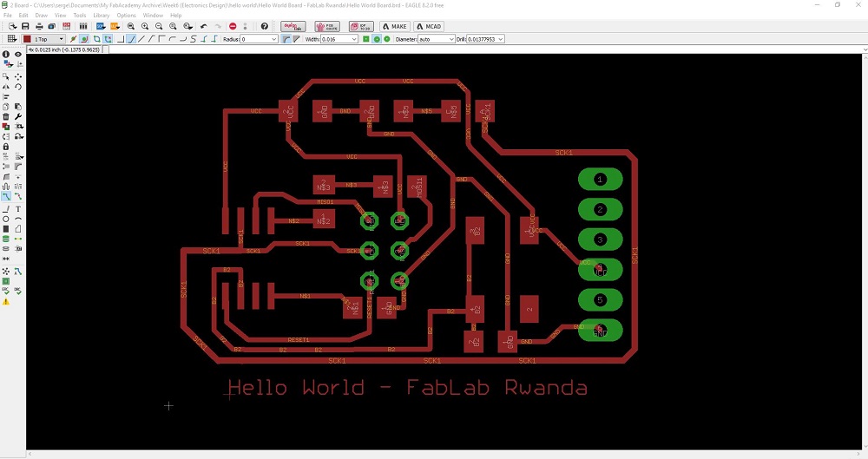Select the Ratsnest tool
The image size is (868, 459).
pyautogui.click(x=6, y=272)
